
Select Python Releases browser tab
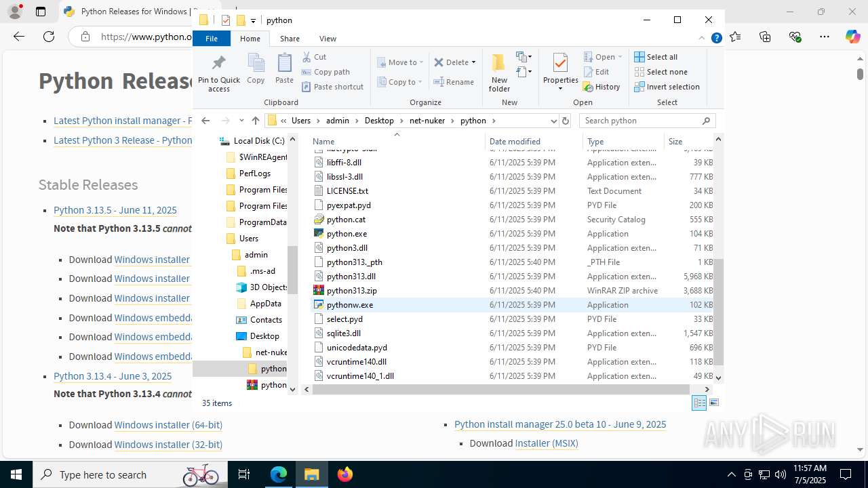[x=129, y=12]
